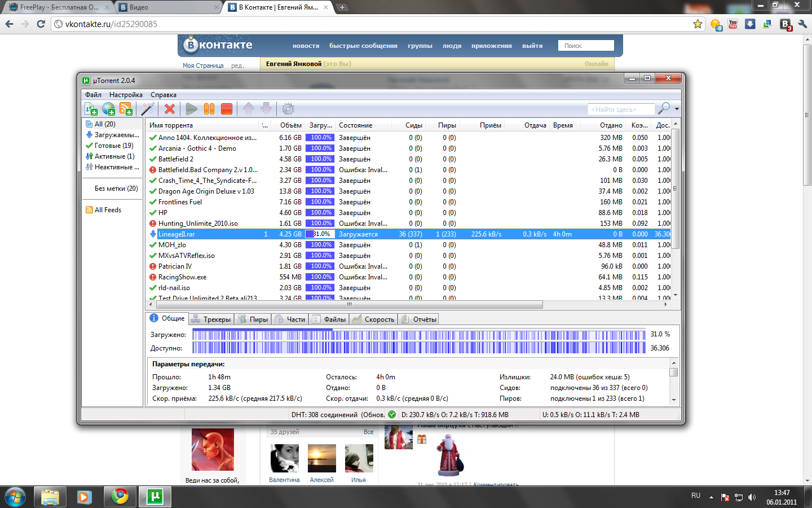Image resolution: width=812 pixels, height=508 pixels.
Task: Focus the µTorrent search field
Action: tap(621, 109)
